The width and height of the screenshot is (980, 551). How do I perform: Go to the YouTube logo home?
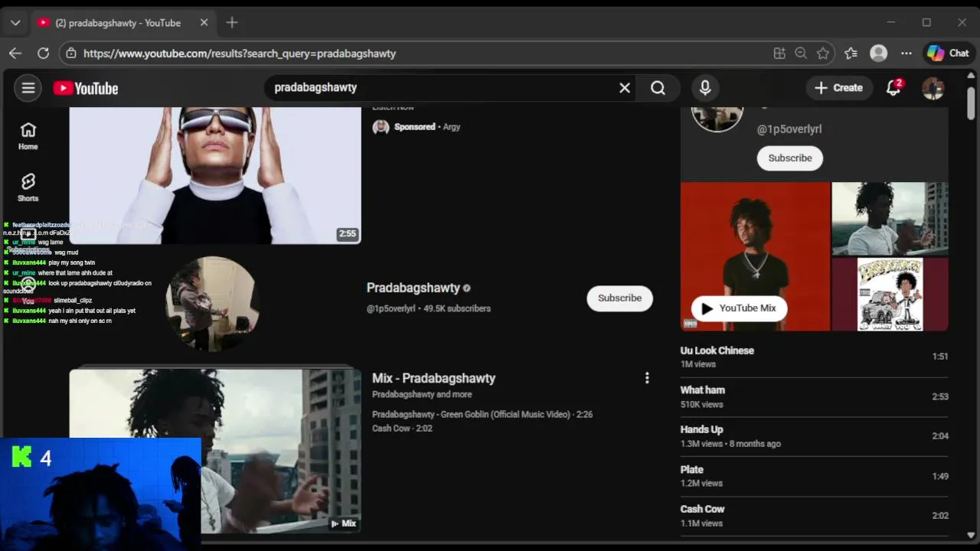point(86,89)
